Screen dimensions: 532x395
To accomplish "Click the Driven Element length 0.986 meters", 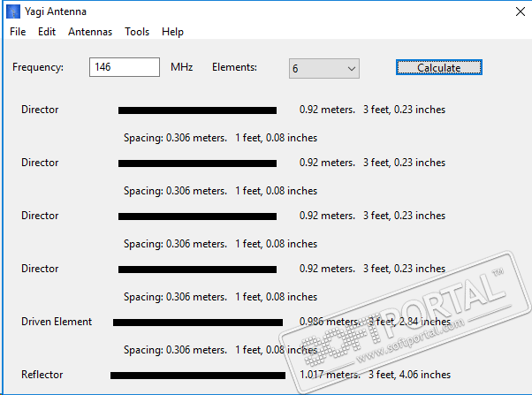I will click(x=330, y=322).
